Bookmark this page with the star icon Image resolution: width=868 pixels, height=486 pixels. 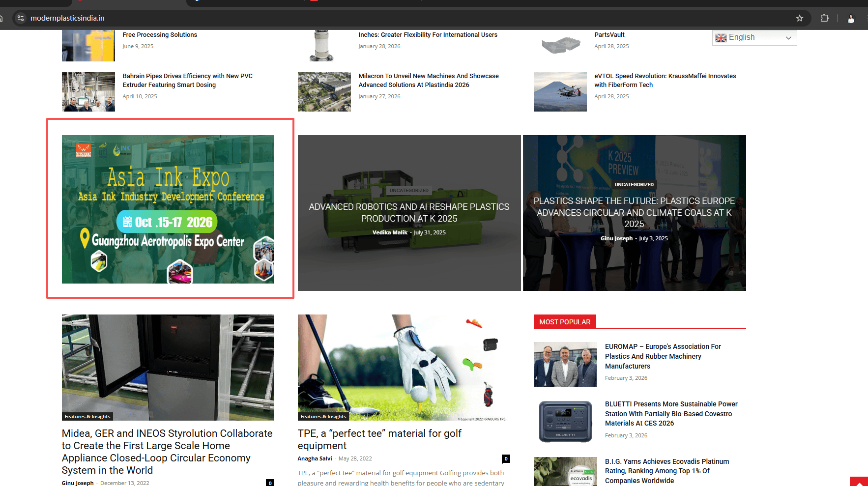pyautogui.click(x=799, y=18)
